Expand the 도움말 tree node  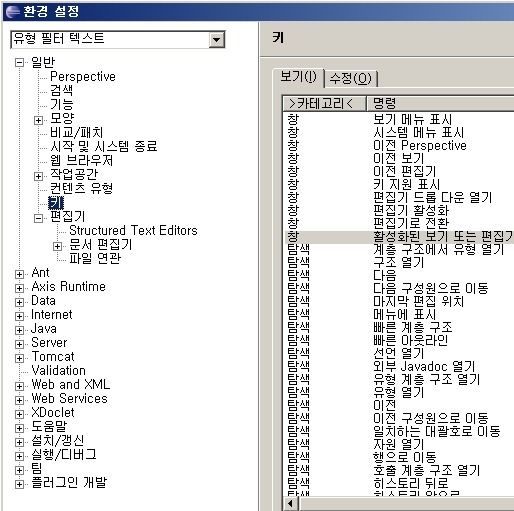tap(20, 428)
